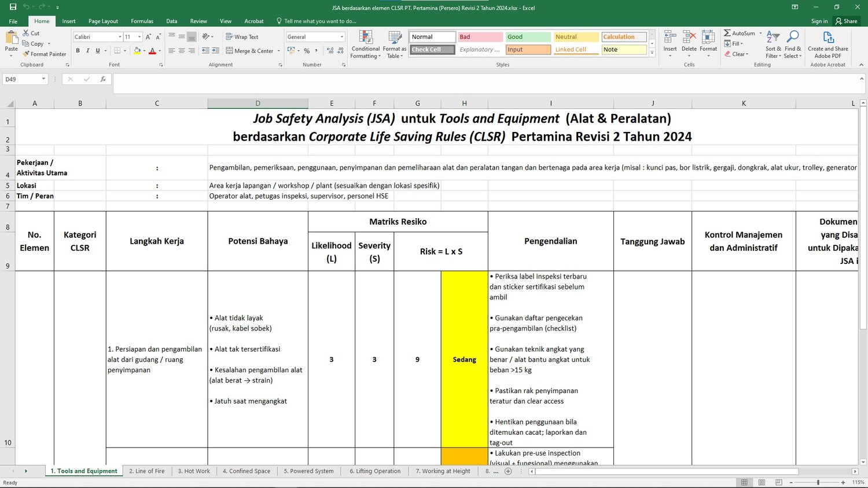Expand the Fill Color dropdown arrow
The height and width of the screenshot is (488, 868).
click(144, 51)
